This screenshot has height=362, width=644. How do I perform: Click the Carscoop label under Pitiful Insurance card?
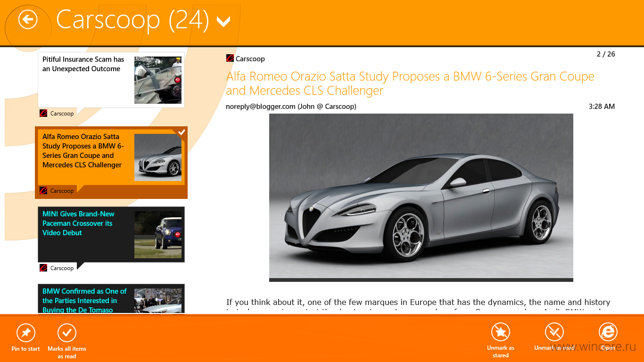pos(62,114)
